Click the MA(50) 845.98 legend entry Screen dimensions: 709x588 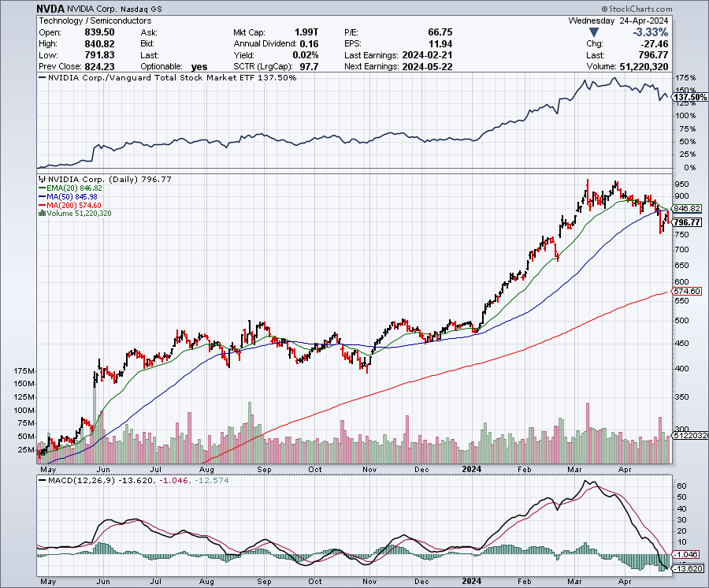69,196
